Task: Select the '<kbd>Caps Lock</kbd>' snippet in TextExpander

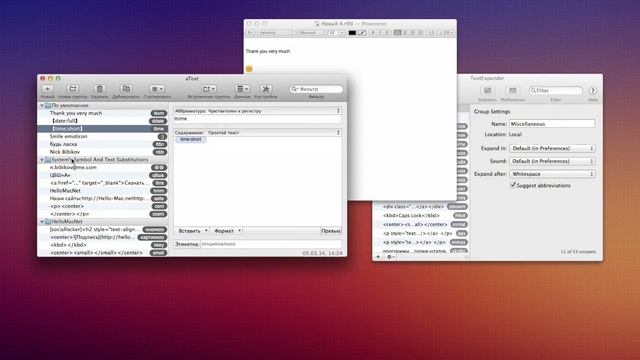Action: pos(422,216)
